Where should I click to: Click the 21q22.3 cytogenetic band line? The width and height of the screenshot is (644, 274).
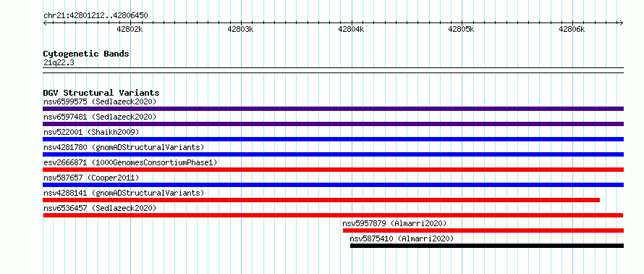tap(333, 70)
